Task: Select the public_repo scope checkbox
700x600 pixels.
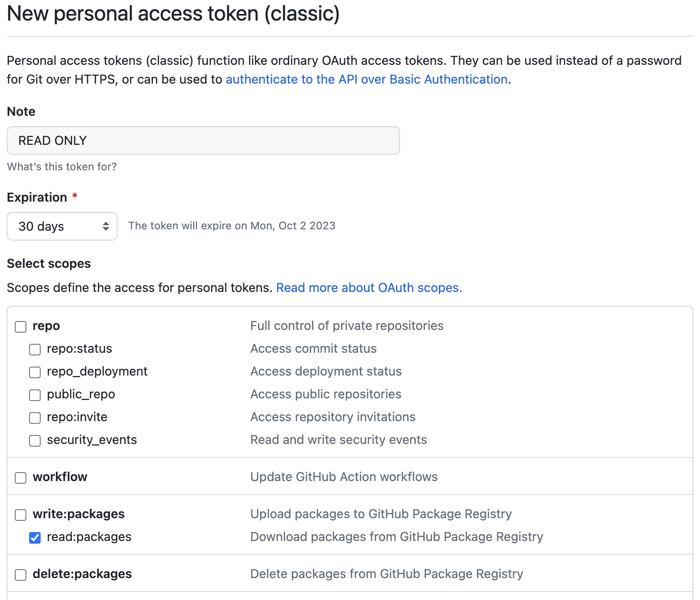Action: pos(35,395)
